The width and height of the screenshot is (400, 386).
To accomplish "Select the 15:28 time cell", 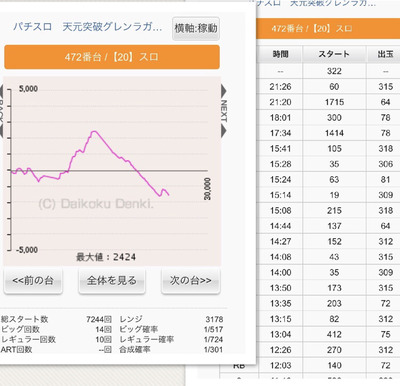I will click(x=280, y=164).
